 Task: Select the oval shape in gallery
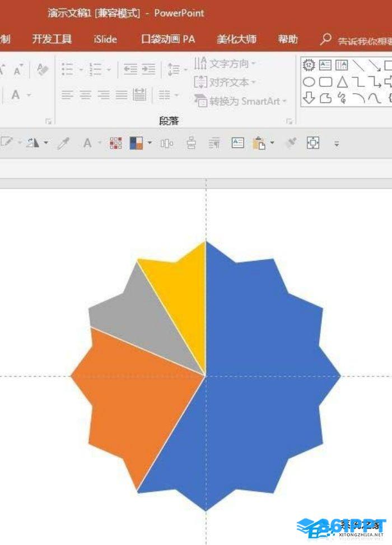pyautogui.click(x=309, y=82)
